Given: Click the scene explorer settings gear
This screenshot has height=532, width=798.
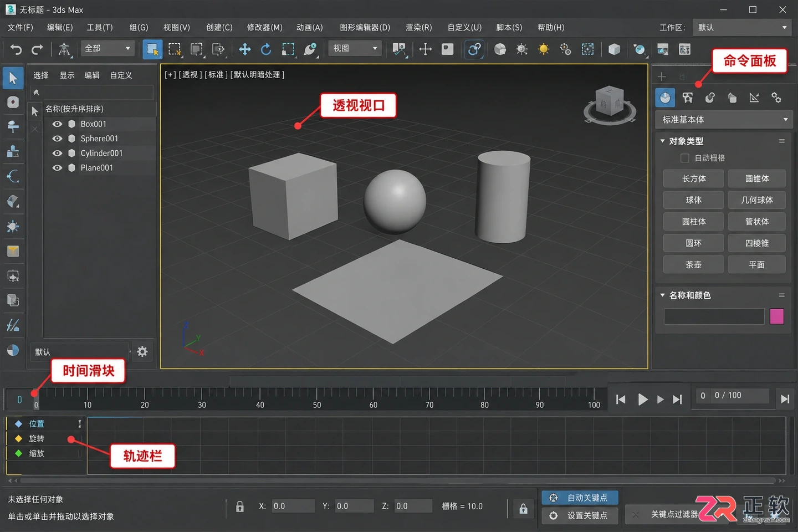Looking at the screenshot, I should click(x=142, y=351).
